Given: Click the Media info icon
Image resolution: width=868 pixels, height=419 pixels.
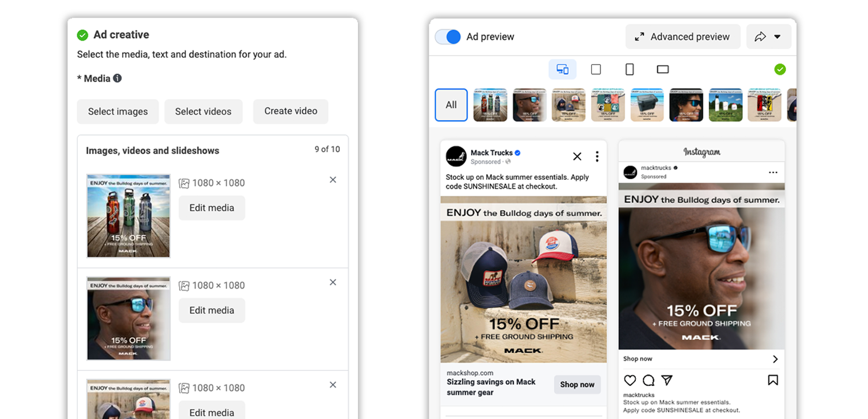Looking at the screenshot, I should (117, 78).
